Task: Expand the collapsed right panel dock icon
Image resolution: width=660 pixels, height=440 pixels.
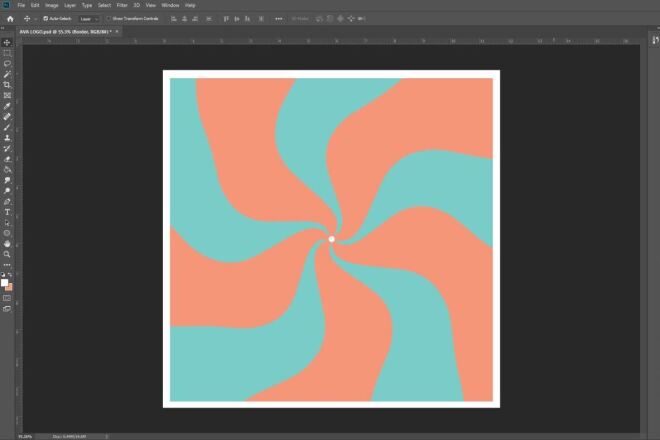Action: point(655,40)
